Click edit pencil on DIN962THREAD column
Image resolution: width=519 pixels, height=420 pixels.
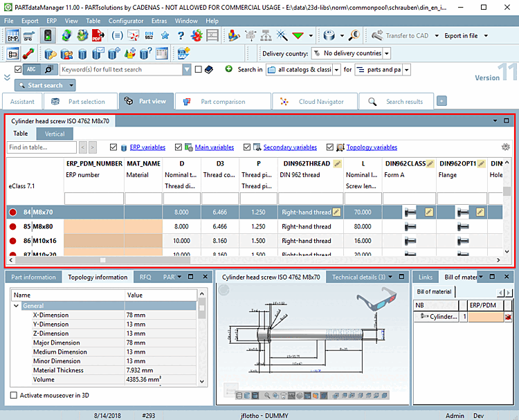[x=337, y=164]
